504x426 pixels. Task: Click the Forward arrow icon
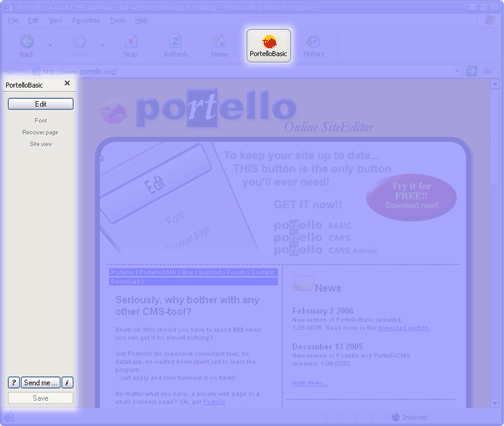point(79,42)
